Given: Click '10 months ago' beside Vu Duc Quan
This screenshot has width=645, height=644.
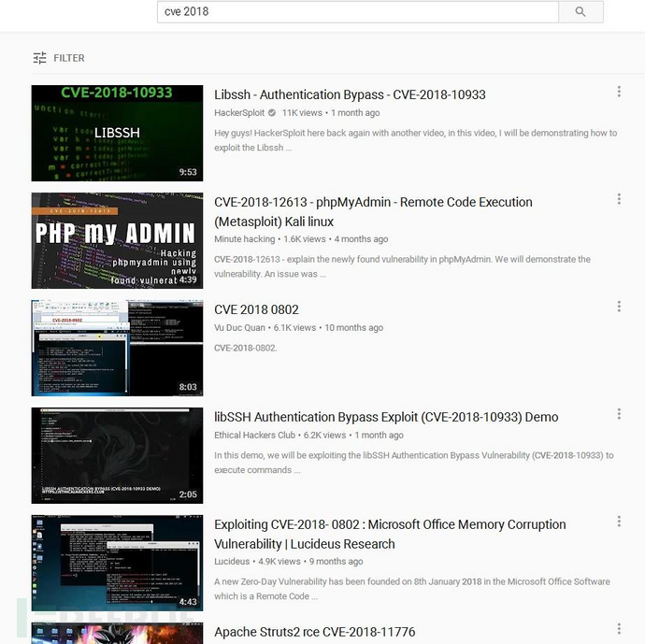Looking at the screenshot, I should 353,328.
